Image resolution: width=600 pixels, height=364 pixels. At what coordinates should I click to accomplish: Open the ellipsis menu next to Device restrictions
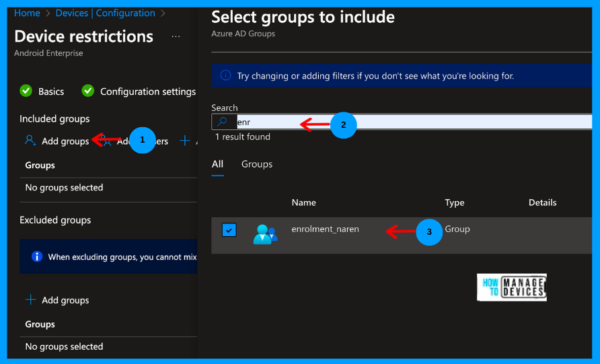pyautogui.click(x=176, y=37)
